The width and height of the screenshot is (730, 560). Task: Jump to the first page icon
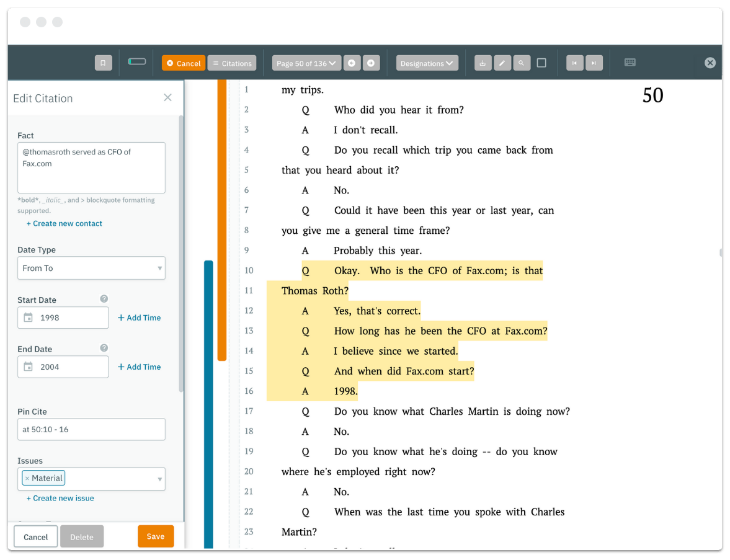pyautogui.click(x=574, y=63)
